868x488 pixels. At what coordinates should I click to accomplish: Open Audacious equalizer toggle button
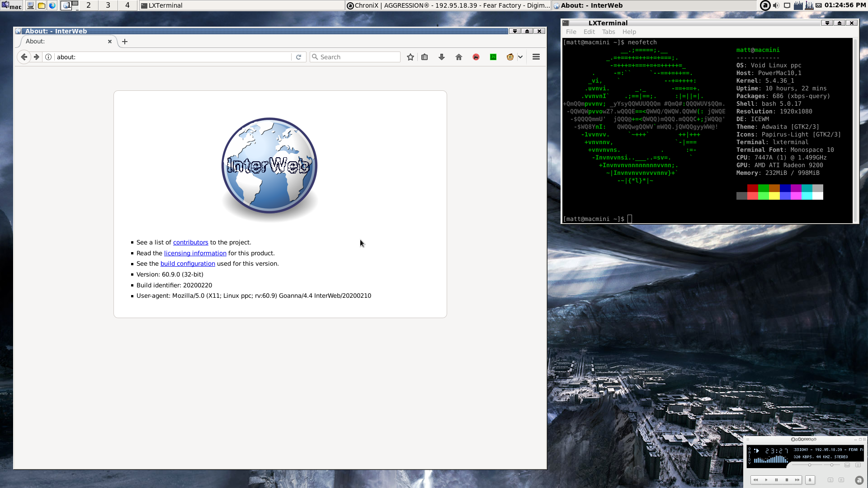[847, 465]
